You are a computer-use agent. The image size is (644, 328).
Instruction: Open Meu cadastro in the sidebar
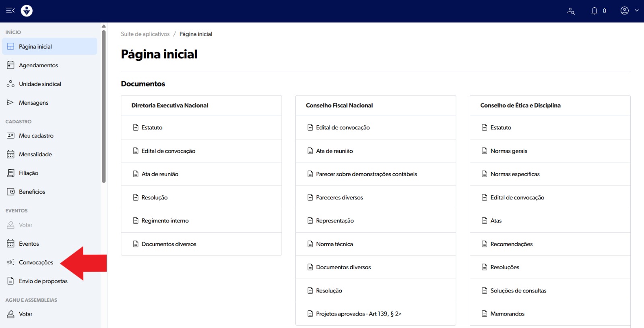click(36, 136)
